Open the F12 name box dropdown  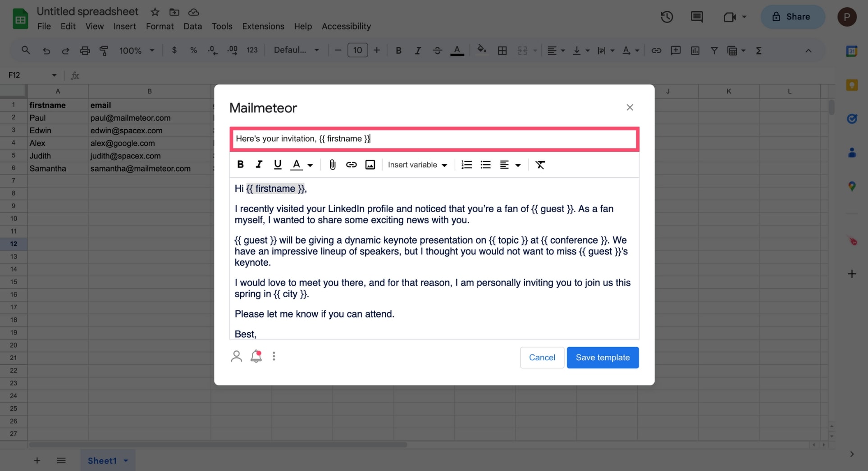[54, 75]
